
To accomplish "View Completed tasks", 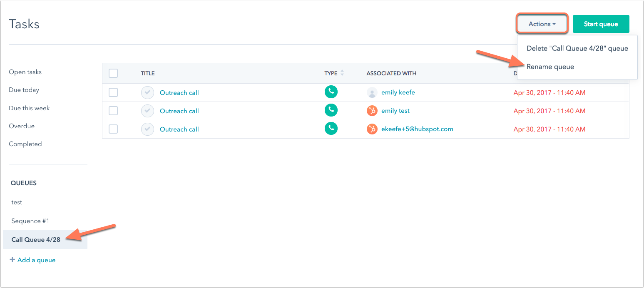I will coord(25,144).
